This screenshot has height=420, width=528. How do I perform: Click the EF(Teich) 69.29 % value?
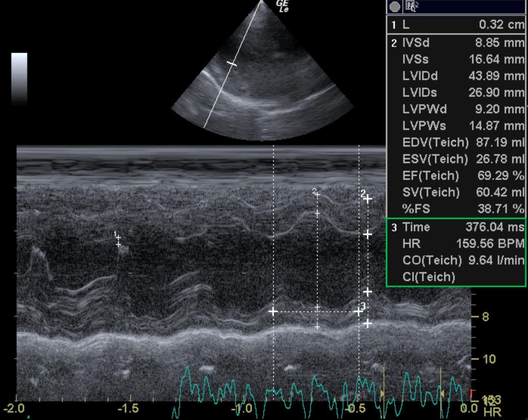pyautogui.click(x=500, y=176)
